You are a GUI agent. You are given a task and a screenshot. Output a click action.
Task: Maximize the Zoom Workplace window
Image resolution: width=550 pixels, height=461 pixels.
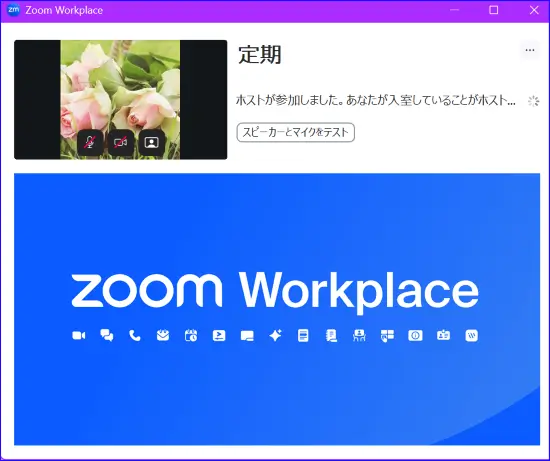coord(494,10)
